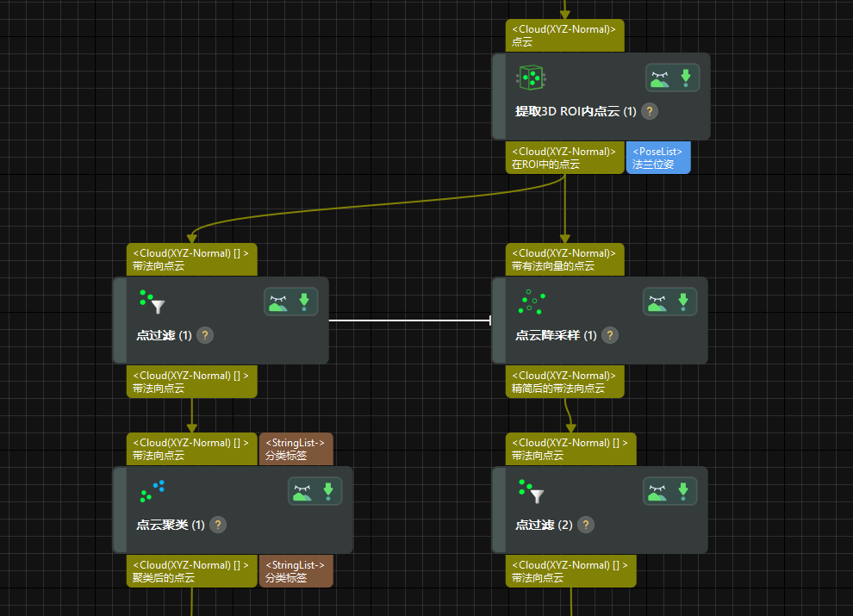Select the 点云聚类 (1) clustering icon

[x=150, y=492]
